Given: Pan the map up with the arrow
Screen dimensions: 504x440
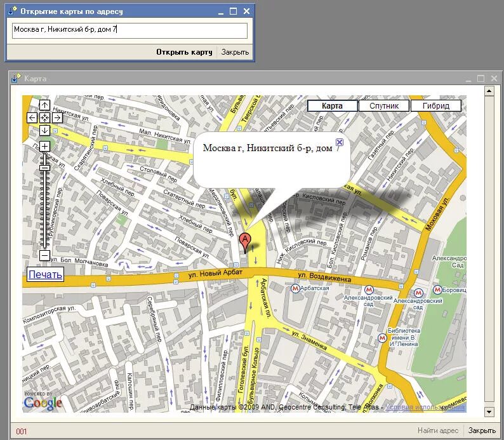Looking at the screenshot, I should coord(44,105).
